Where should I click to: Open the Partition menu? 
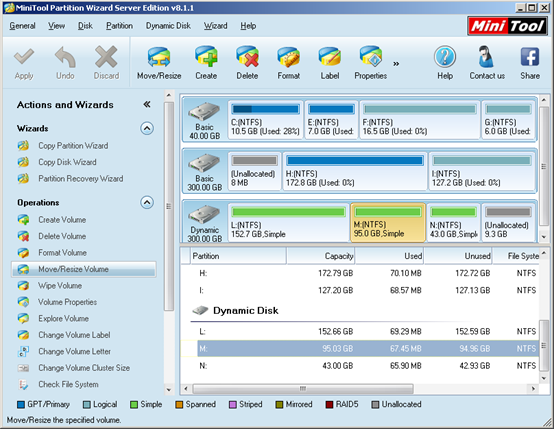119,26
